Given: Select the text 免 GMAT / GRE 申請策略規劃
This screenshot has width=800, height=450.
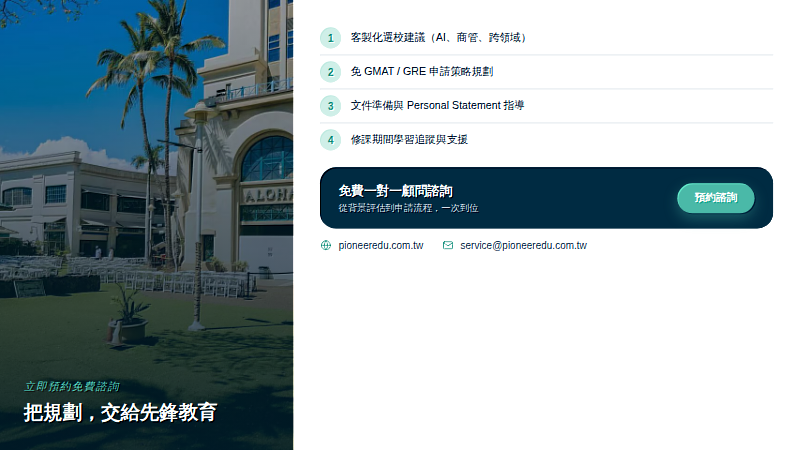Looking at the screenshot, I should pos(421,71).
